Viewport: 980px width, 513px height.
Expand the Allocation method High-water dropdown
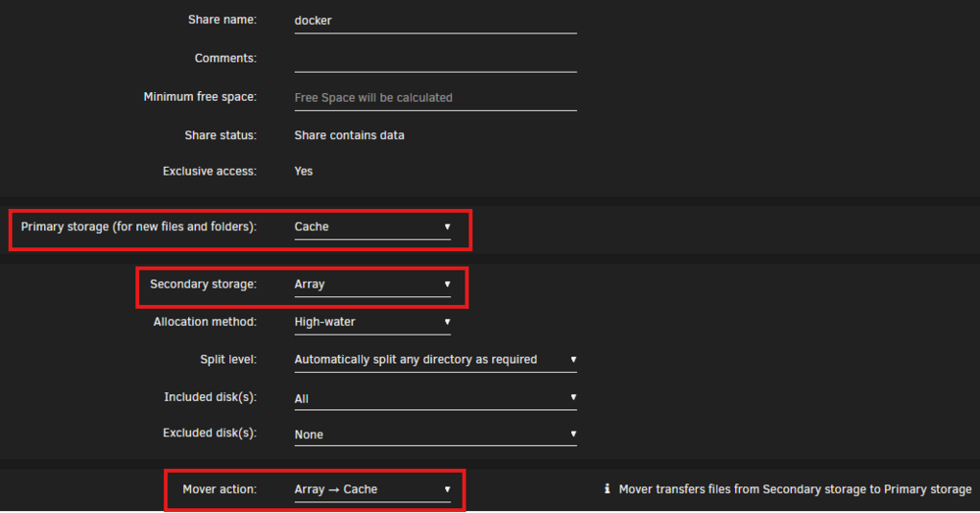coord(372,322)
